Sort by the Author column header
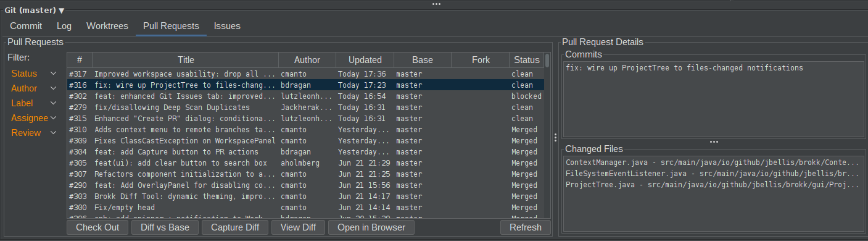The height and width of the screenshot is (241, 868). click(307, 60)
